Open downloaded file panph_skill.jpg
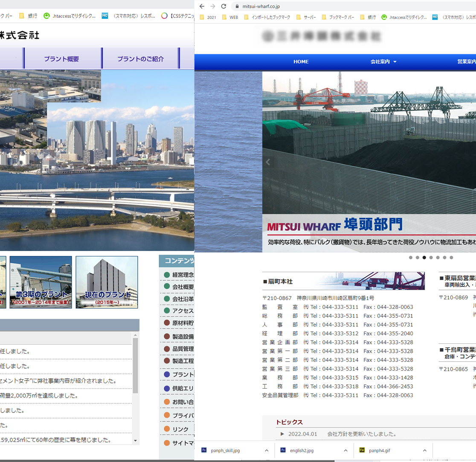 [x=225, y=450]
